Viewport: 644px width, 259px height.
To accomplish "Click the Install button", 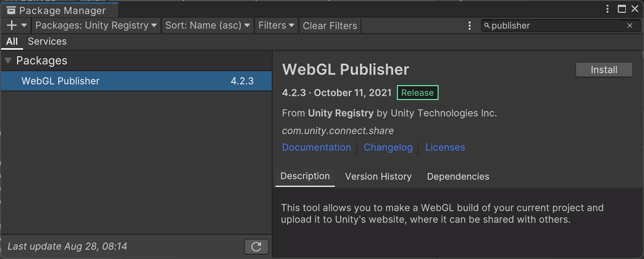I will pos(604,70).
